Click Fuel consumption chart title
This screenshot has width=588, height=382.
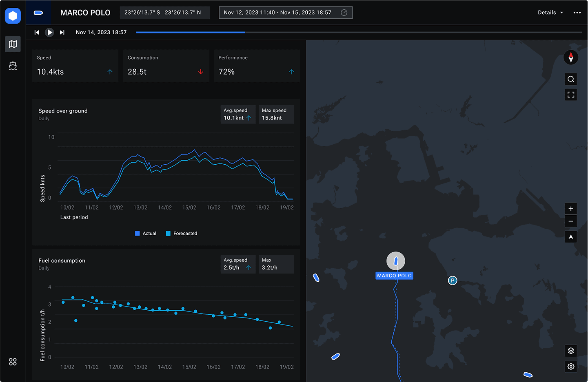62,261
